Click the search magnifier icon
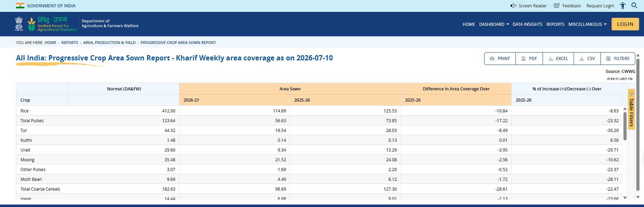 (x=634, y=6)
